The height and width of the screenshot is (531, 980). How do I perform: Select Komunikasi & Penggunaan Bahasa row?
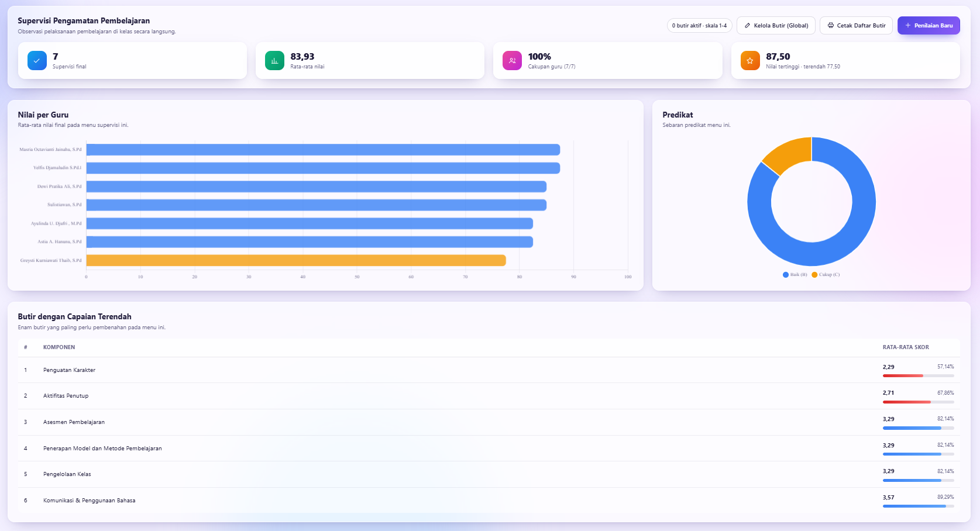pyautogui.click(x=489, y=501)
